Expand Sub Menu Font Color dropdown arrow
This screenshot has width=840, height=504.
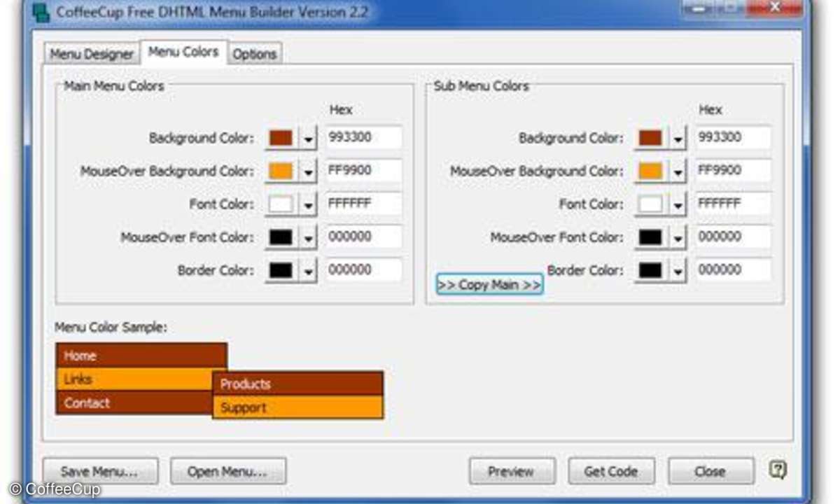pyautogui.click(x=678, y=204)
